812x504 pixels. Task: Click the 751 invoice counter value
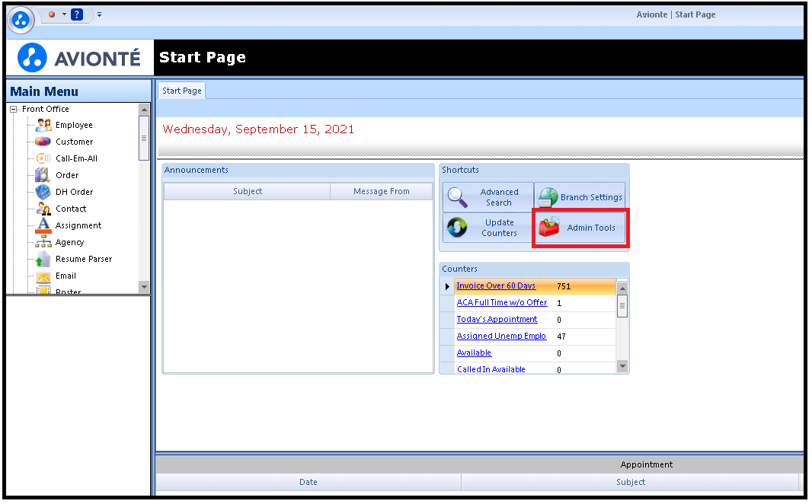564,286
